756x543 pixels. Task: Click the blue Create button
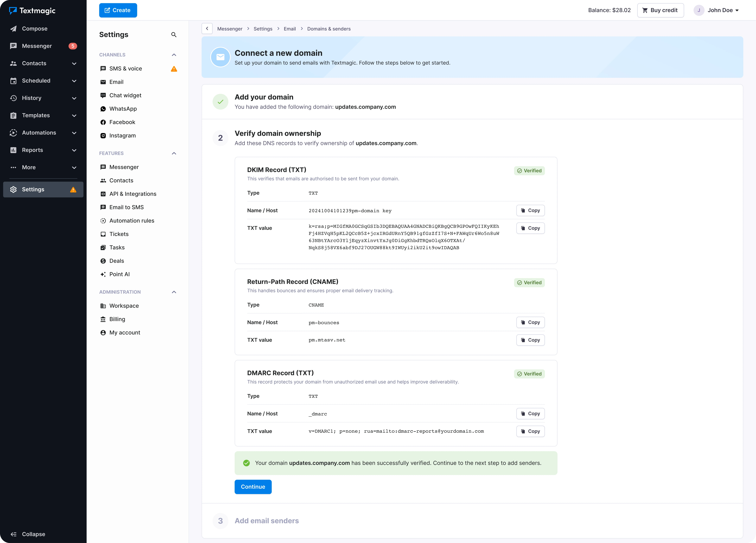118,10
